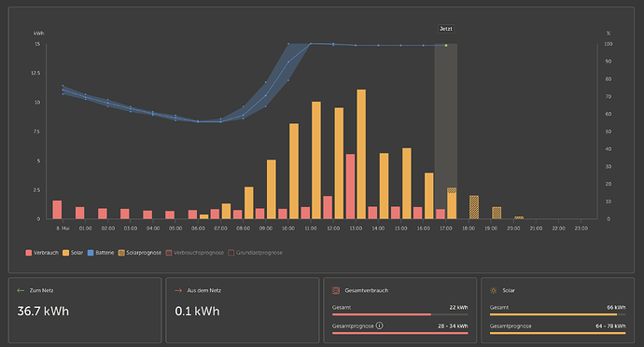Click the 8. Mai axis label
The width and height of the screenshot is (644, 347).
(63, 228)
